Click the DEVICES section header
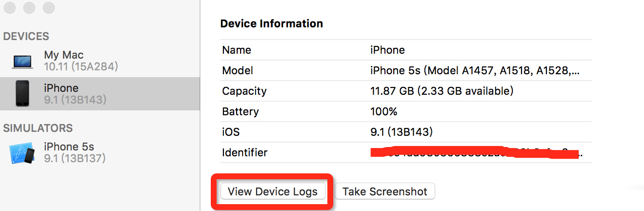The image size is (644, 211). pyautogui.click(x=26, y=37)
